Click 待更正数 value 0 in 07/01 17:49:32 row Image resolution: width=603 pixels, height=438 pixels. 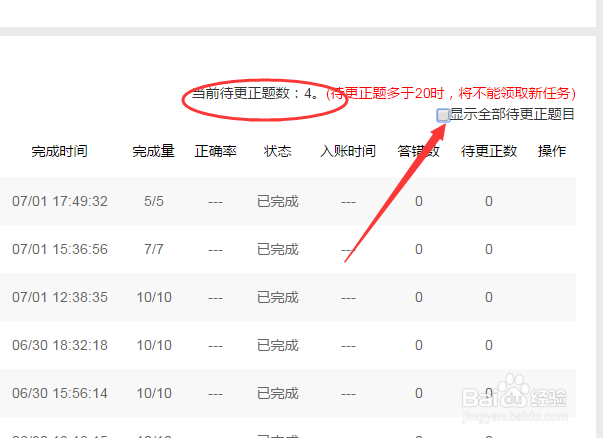pyautogui.click(x=489, y=201)
